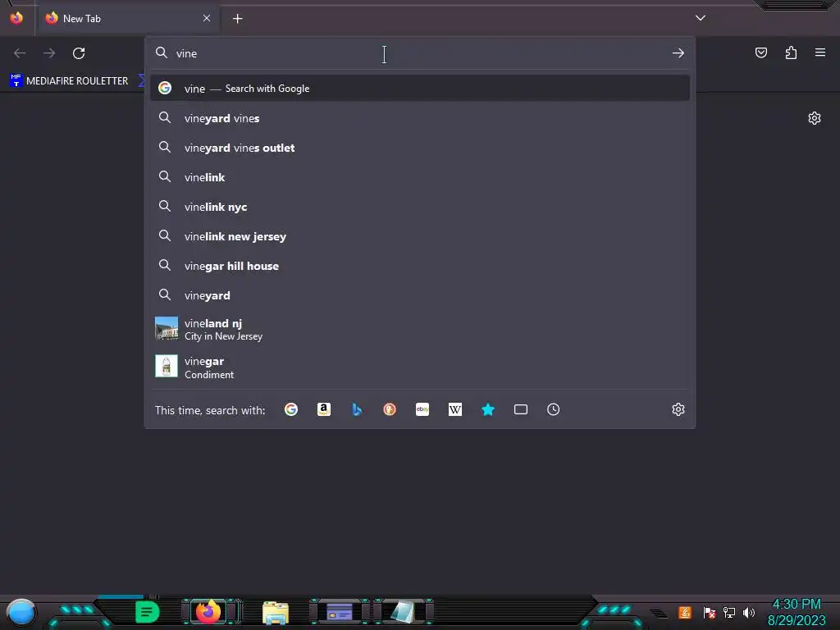Show clock 4:30 PM date panel

click(797, 612)
